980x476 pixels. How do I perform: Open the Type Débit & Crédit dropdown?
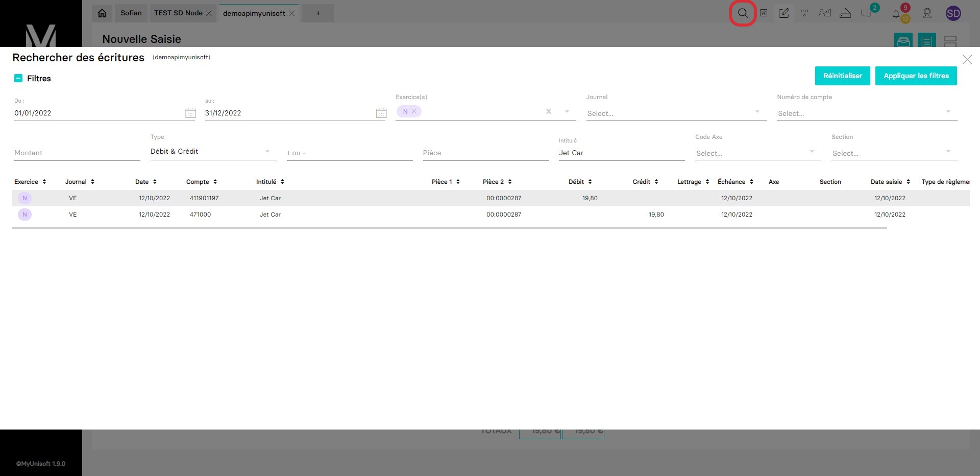[213, 152]
